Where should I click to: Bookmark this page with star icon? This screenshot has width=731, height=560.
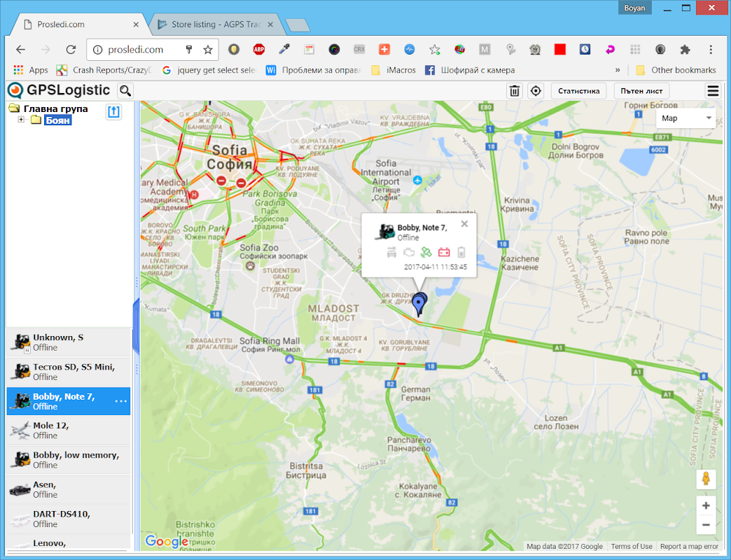tap(208, 50)
